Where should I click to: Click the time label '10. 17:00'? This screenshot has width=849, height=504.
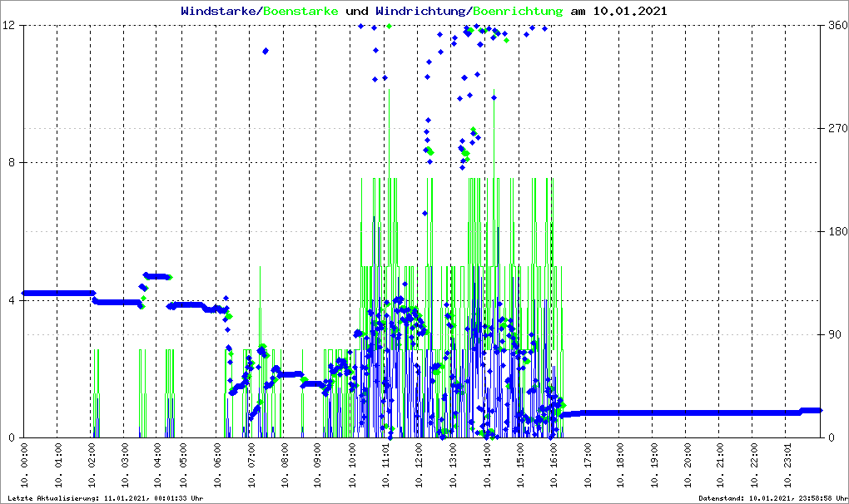(x=587, y=466)
